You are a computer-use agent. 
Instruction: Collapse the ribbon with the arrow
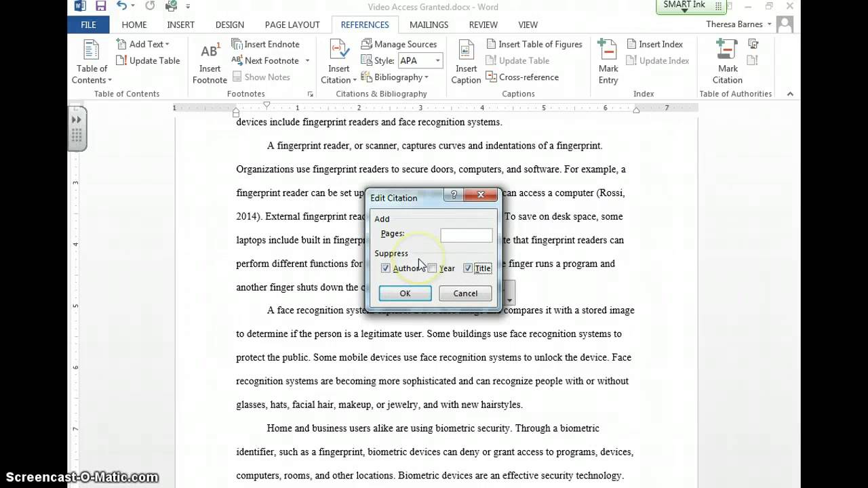tap(790, 94)
